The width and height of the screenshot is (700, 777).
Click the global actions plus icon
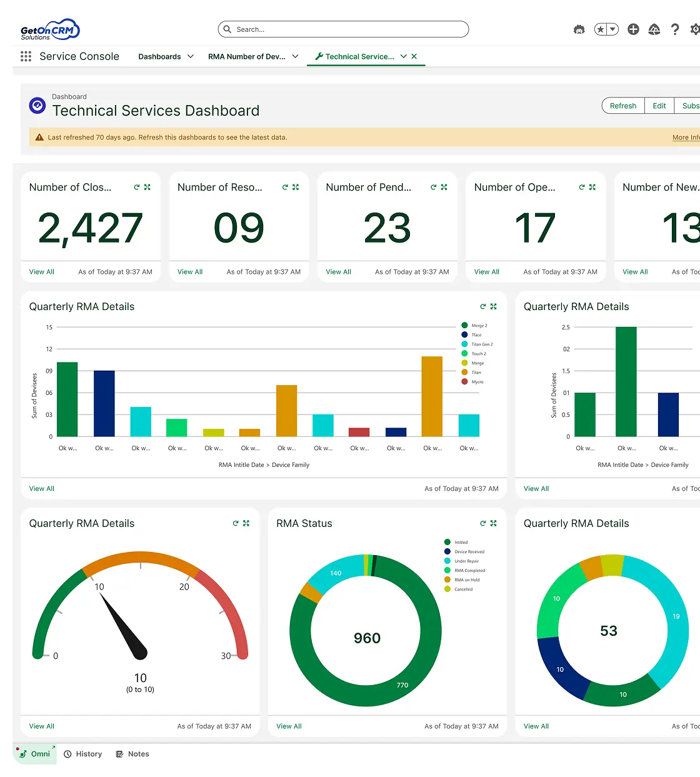click(x=633, y=29)
